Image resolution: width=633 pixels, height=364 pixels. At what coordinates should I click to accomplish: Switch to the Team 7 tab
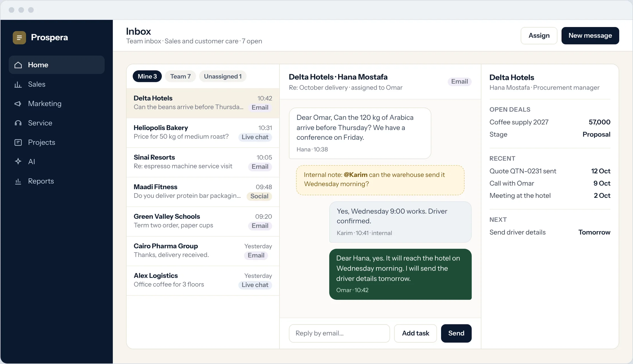180,76
